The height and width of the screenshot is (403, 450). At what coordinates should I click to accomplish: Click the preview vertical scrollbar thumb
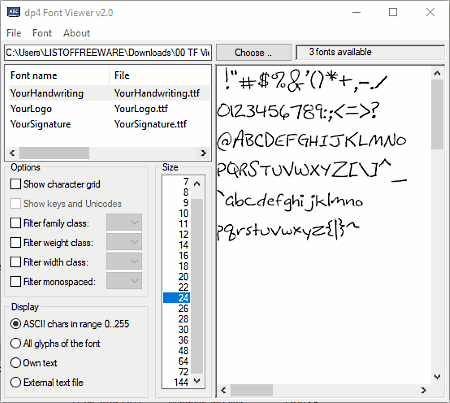tap(437, 114)
